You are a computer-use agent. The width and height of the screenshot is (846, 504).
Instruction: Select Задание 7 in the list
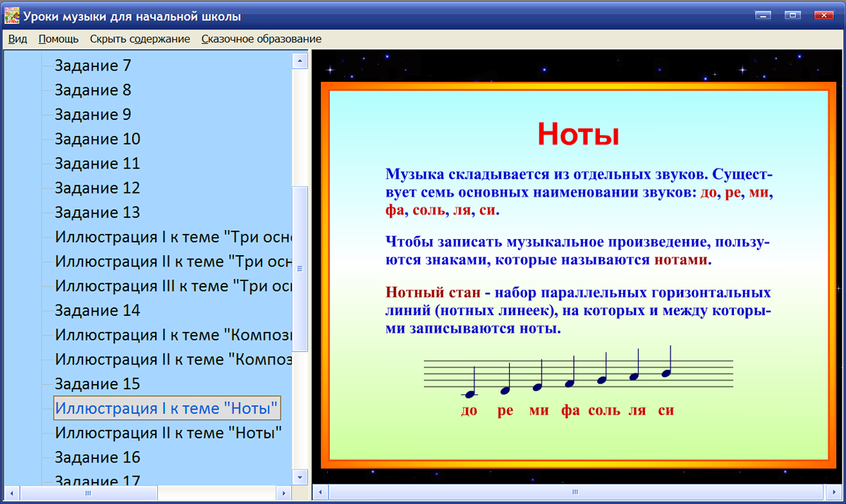pos(92,65)
